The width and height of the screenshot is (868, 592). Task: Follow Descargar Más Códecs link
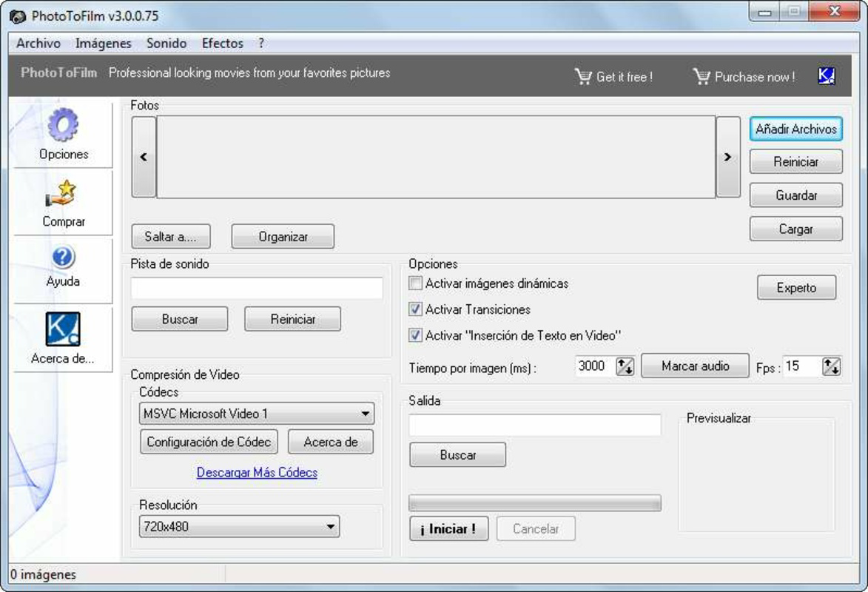[258, 472]
